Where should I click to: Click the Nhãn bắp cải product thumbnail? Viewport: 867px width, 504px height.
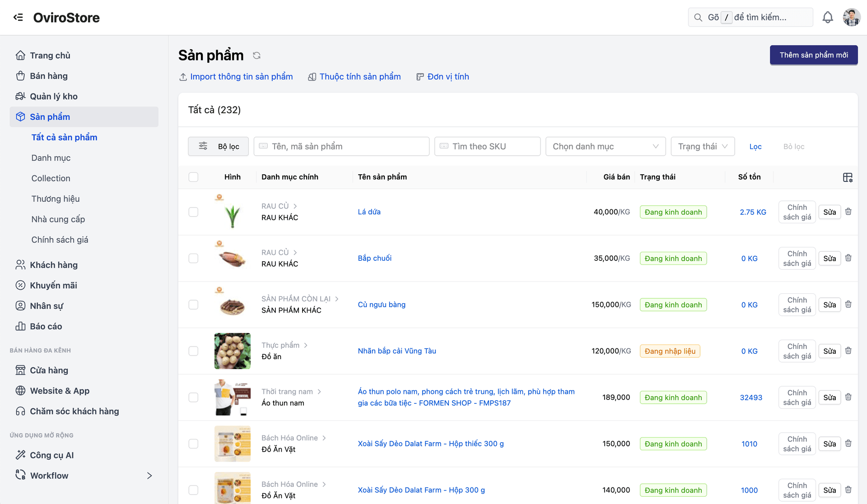click(x=232, y=351)
